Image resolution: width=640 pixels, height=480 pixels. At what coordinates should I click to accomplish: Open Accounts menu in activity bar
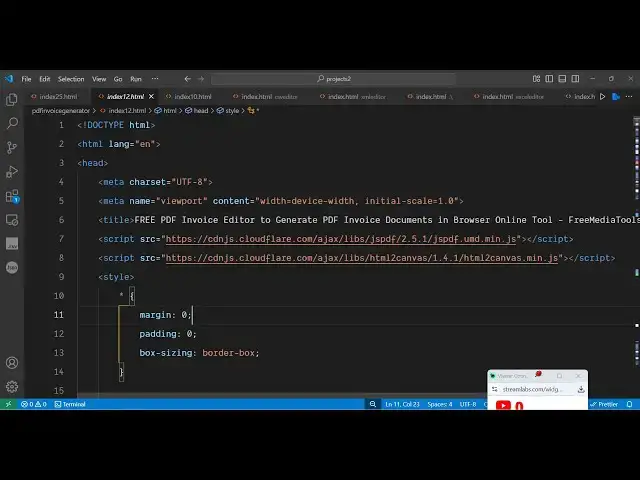coord(12,362)
